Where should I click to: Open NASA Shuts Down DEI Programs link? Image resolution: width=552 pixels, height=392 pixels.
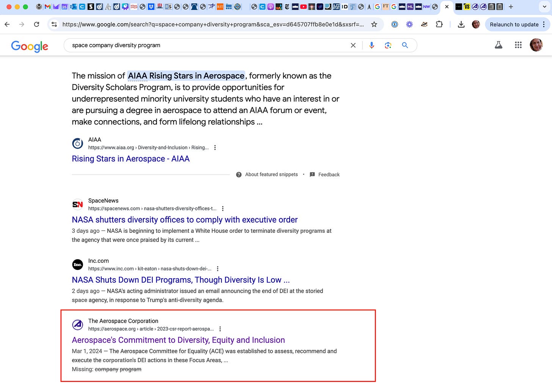(x=181, y=280)
